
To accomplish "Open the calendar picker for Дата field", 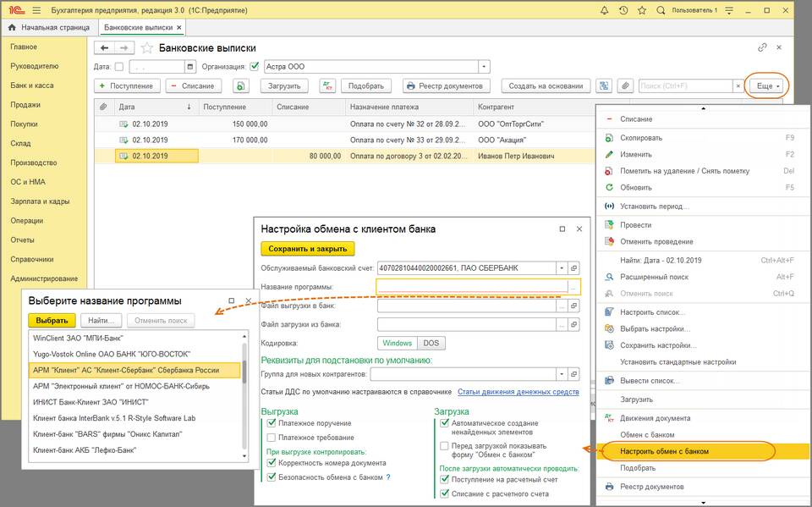I will coord(190,66).
